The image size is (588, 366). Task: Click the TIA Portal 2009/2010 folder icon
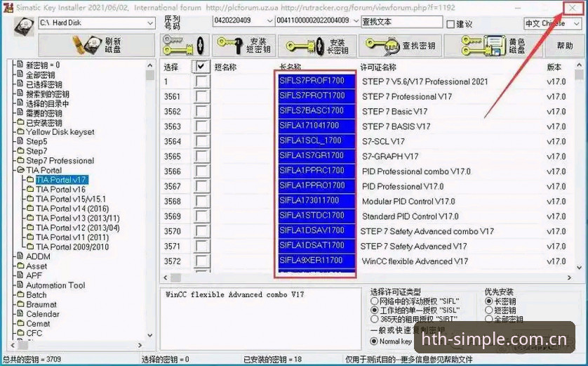[30, 247]
